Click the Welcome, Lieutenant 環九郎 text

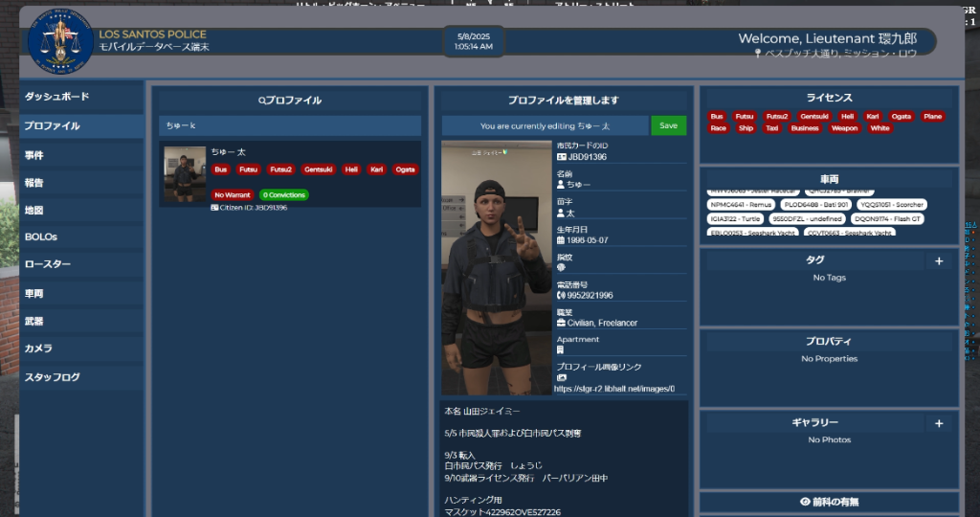[828, 38]
